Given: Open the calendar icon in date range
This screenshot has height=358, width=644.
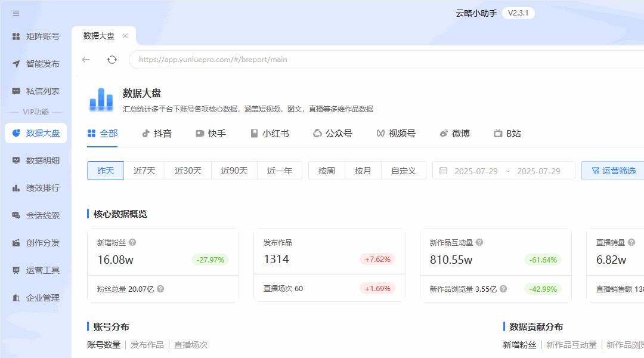Looking at the screenshot, I should (x=443, y=171).
